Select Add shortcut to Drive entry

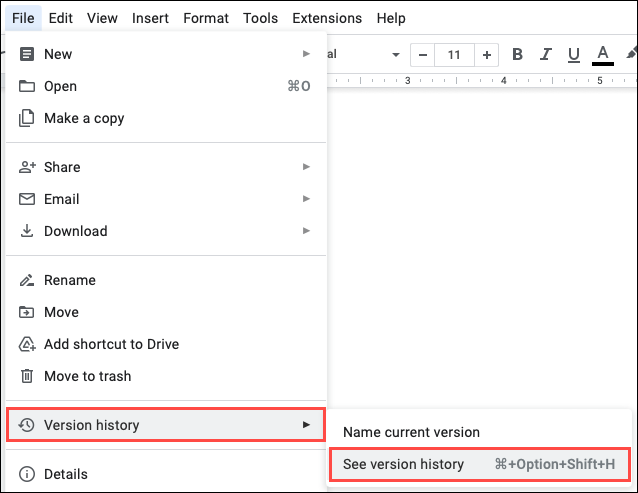[166, 344]
